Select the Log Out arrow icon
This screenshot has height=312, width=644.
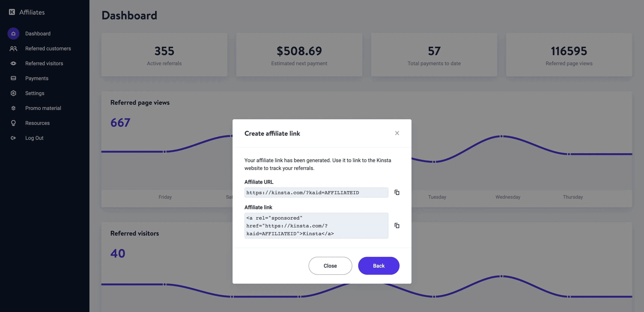click(x=13, y=138)
